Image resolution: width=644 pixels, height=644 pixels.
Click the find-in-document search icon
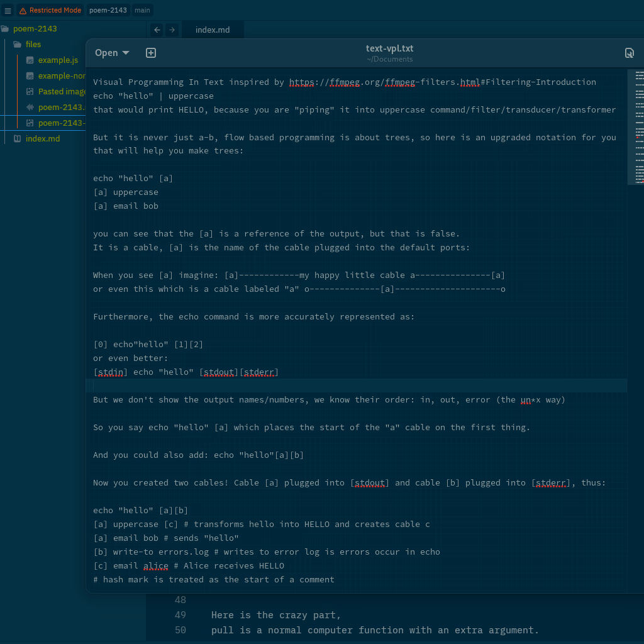(x=629, y=53)
